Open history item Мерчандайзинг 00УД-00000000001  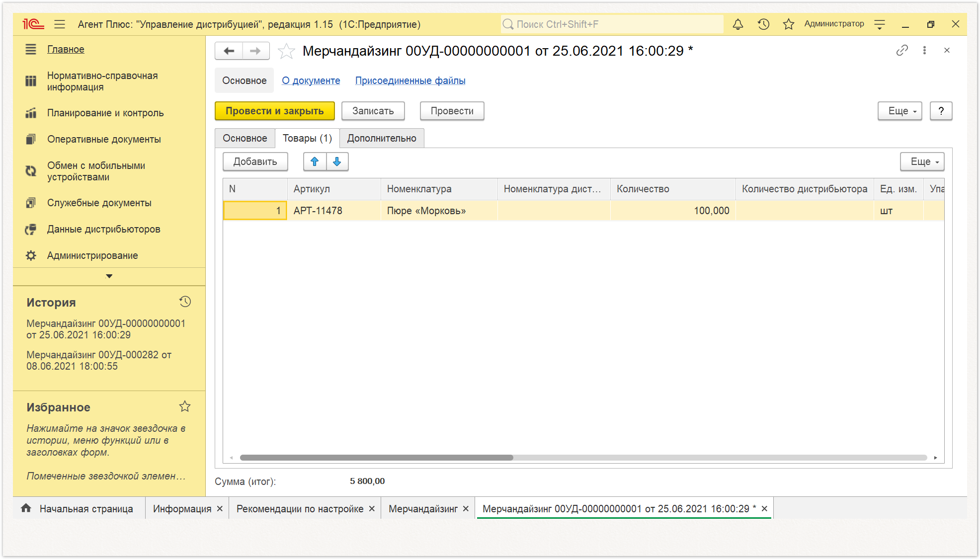click(x=106, y=329)
